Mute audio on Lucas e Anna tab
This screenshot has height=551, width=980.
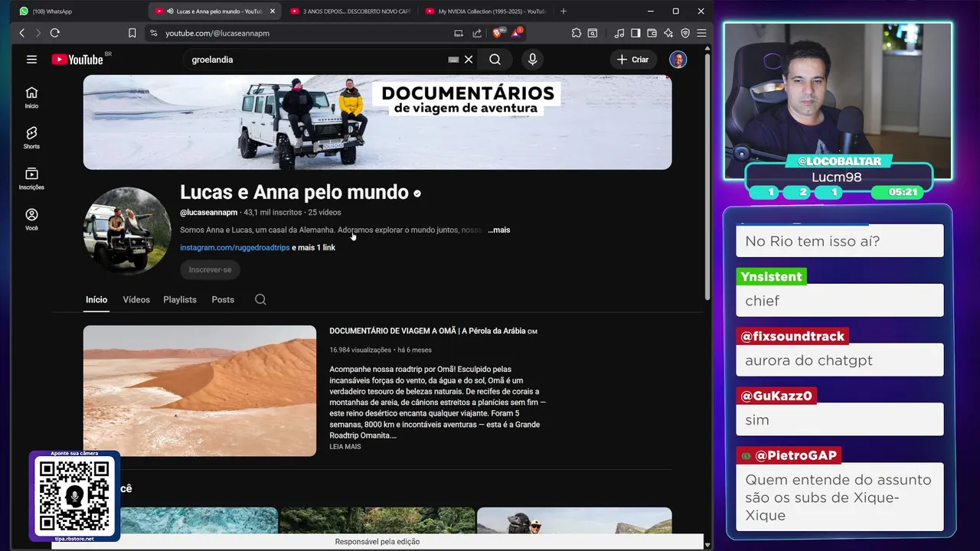[x=169, y=11]
